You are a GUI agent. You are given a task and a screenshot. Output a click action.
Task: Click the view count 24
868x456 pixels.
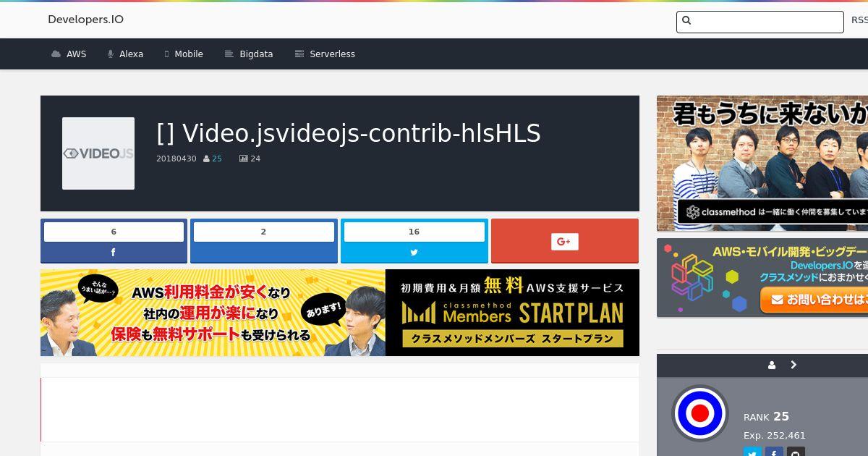click(255, 159)
